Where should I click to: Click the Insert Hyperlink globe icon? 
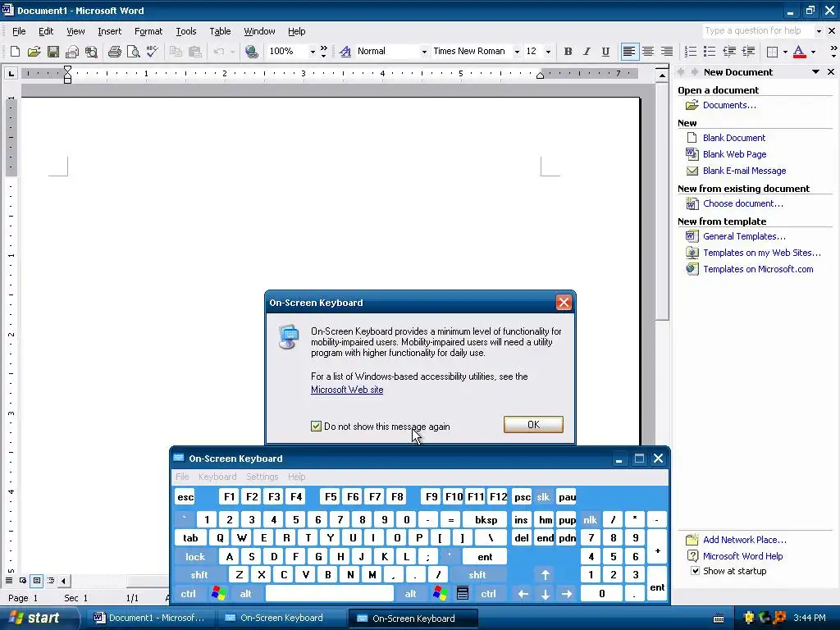(x=251, y=52)
